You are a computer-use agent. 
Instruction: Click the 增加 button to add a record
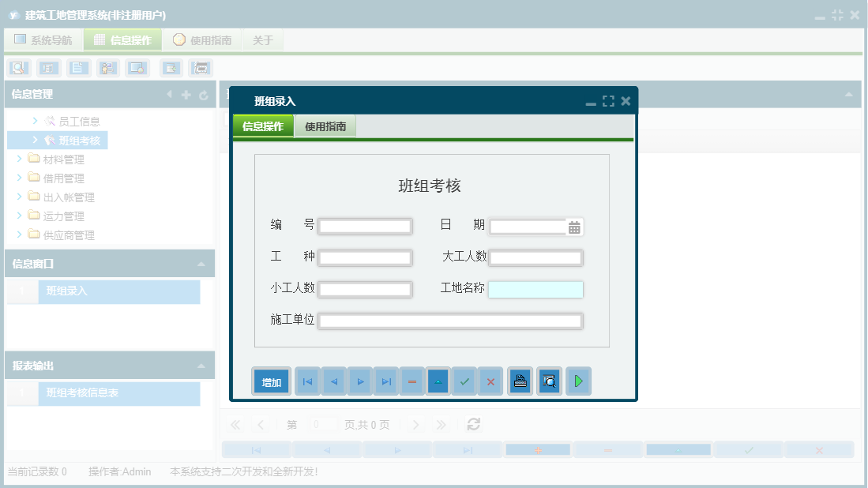click(271, 381)
